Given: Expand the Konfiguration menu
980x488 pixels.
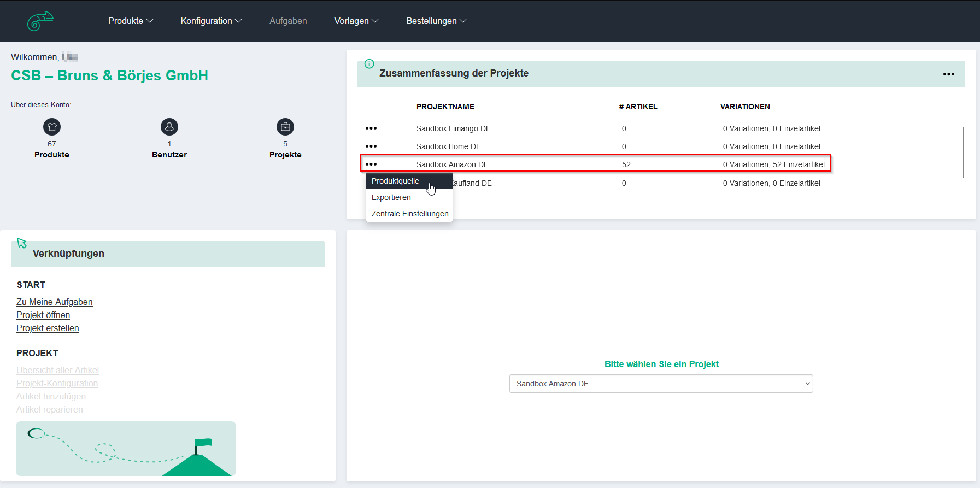Looking at the screenshot, I should 211,21.
